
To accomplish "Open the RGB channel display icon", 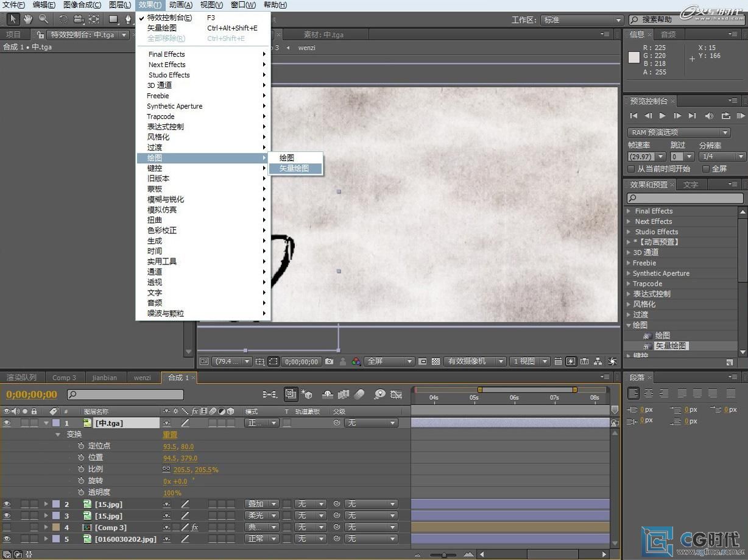I will [x=356, y=361].
